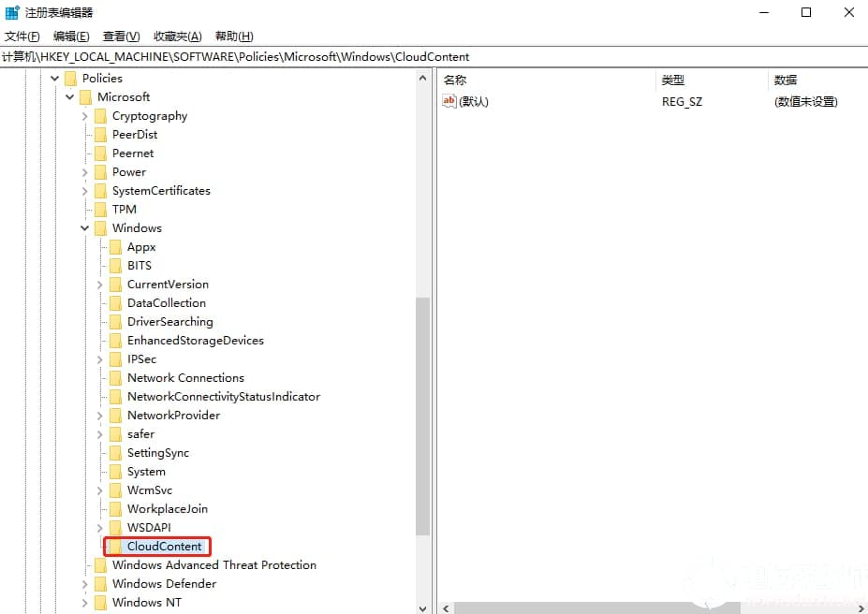Click the Microsoft folder icon
Image resolution: width=868 pixels, height=614 pixels.
pos(85,97)
